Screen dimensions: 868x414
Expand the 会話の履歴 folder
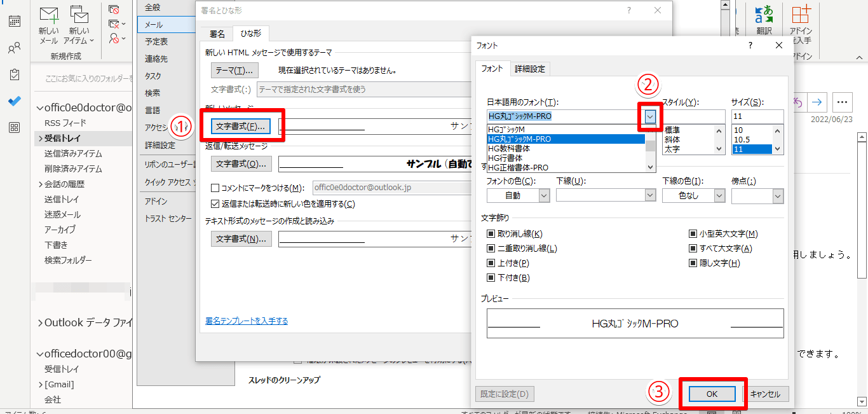click(39, 184)
